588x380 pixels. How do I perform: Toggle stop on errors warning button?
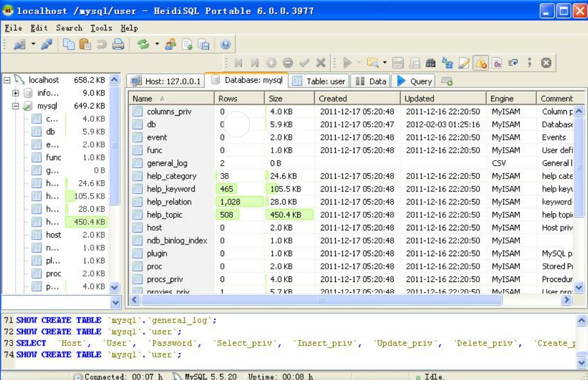point(481,63)
